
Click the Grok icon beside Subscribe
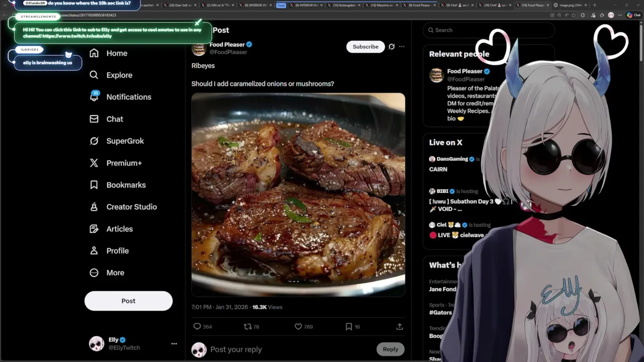click(x=391, y=47)
